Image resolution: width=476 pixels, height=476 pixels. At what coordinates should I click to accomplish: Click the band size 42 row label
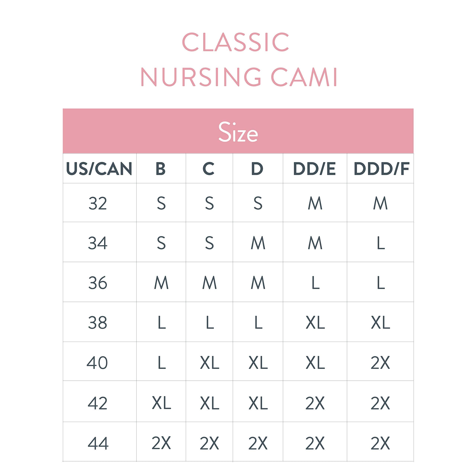click(x=98, y=403)
